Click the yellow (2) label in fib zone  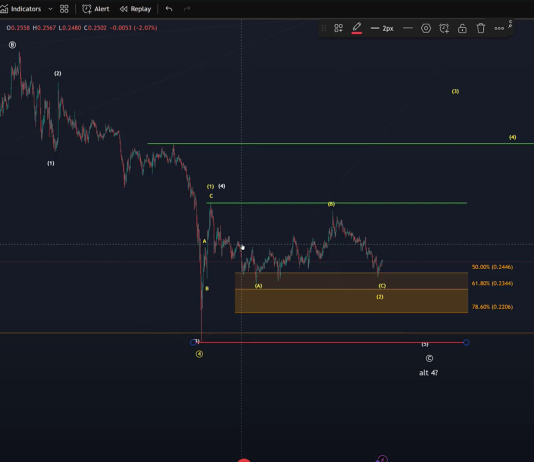pos(380,297)
